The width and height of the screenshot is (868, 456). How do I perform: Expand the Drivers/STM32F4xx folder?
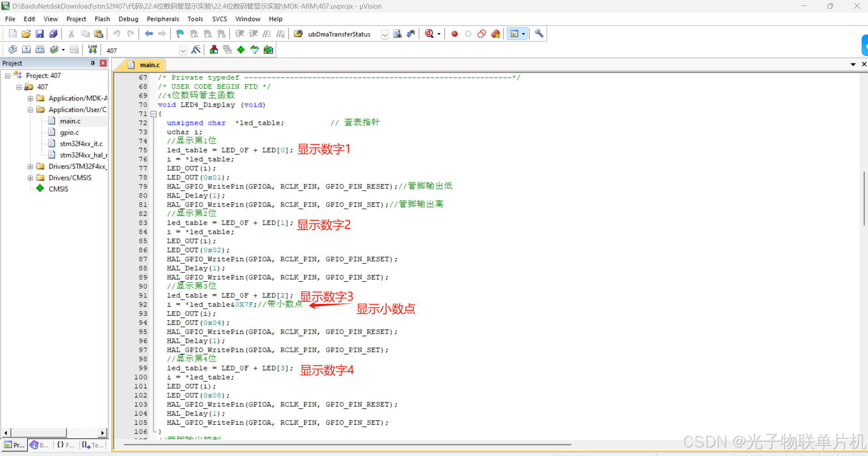tap(30, 167)
